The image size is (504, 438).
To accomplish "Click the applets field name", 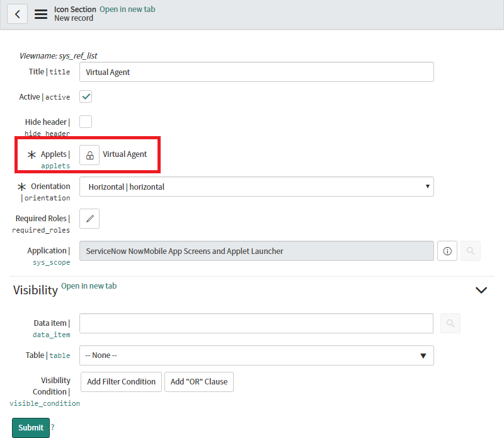I will [55, 166].
